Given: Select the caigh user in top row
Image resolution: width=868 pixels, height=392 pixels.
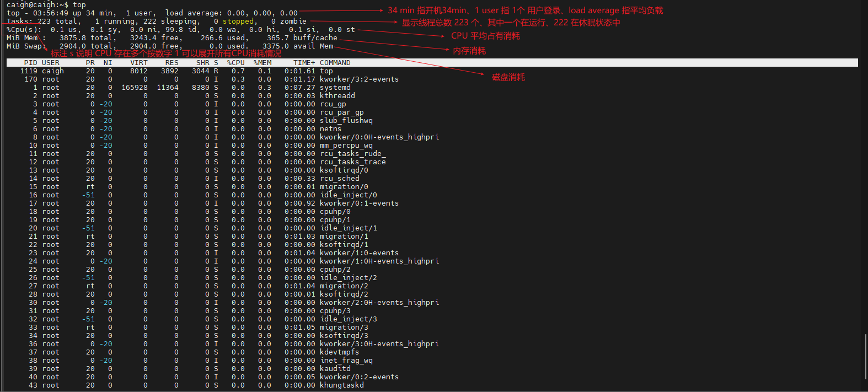Looking at the screenshot, I should click(53, 71).
